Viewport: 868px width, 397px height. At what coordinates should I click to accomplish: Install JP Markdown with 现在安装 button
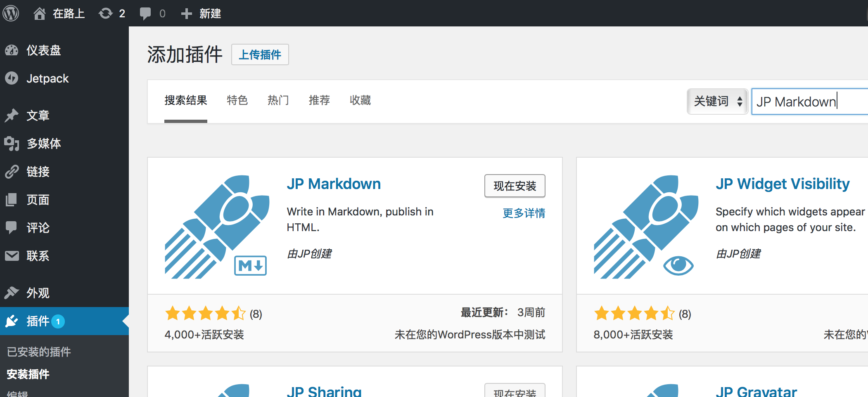pos(515,186)
